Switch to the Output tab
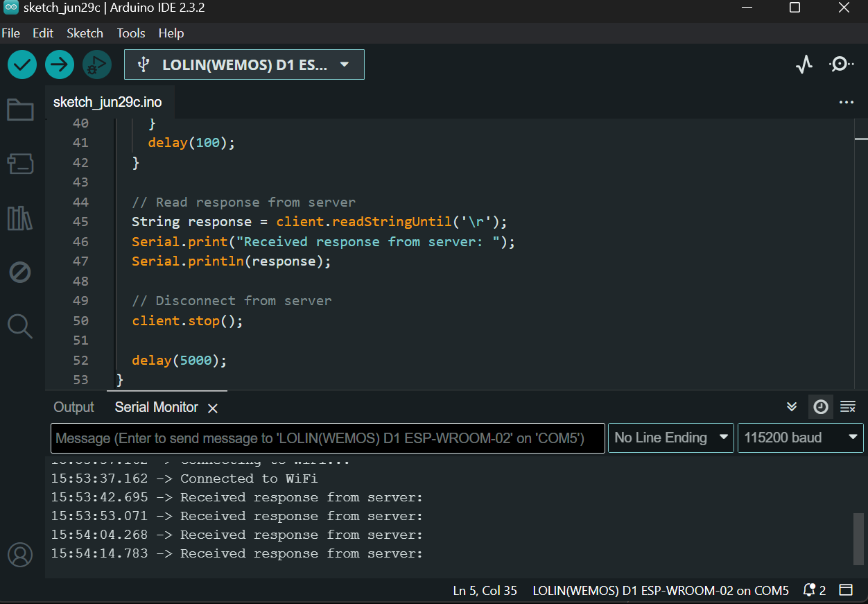 [x=73, y=407]
